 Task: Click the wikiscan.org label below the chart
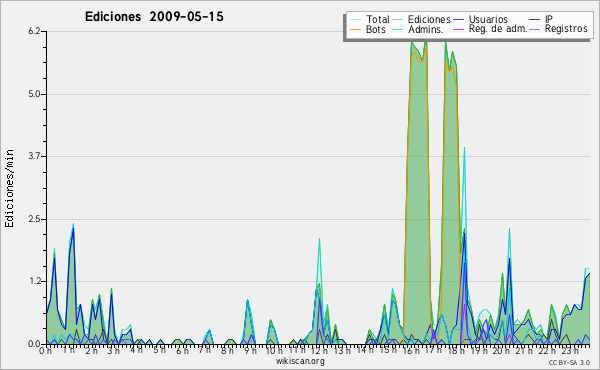pyautogui.click(x=300, y=361)
